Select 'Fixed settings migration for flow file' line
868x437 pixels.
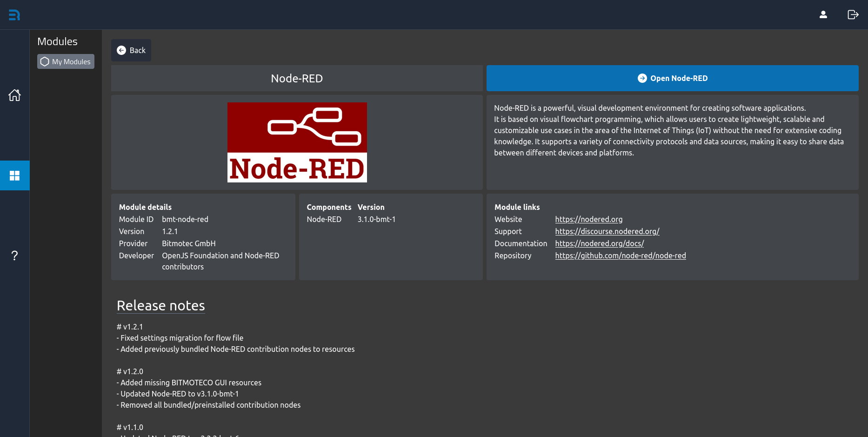pyautogui.click(x=180, y=338)
